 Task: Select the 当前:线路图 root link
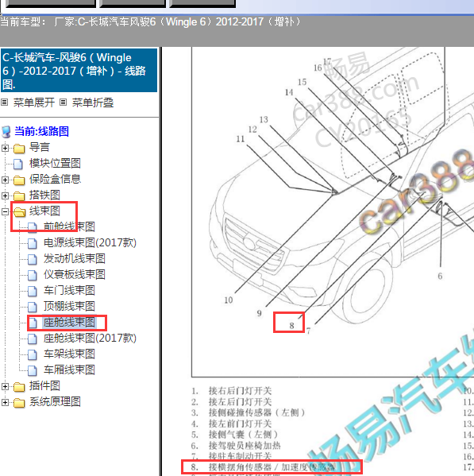41,131
